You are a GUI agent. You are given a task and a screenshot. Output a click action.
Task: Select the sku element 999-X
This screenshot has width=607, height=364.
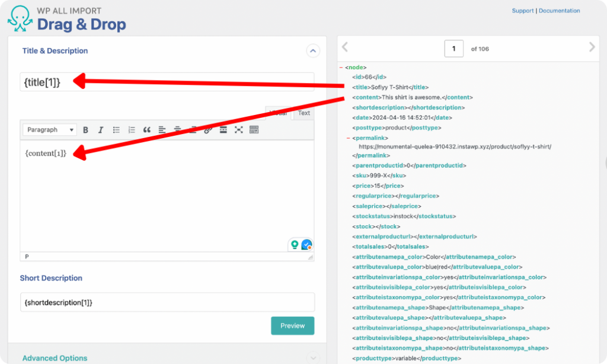(x=379, y=175)
